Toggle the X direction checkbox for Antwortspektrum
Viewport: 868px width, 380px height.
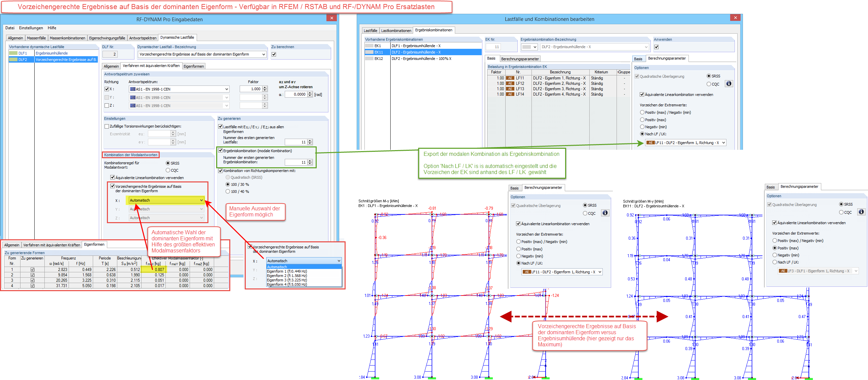coord(107,89)
